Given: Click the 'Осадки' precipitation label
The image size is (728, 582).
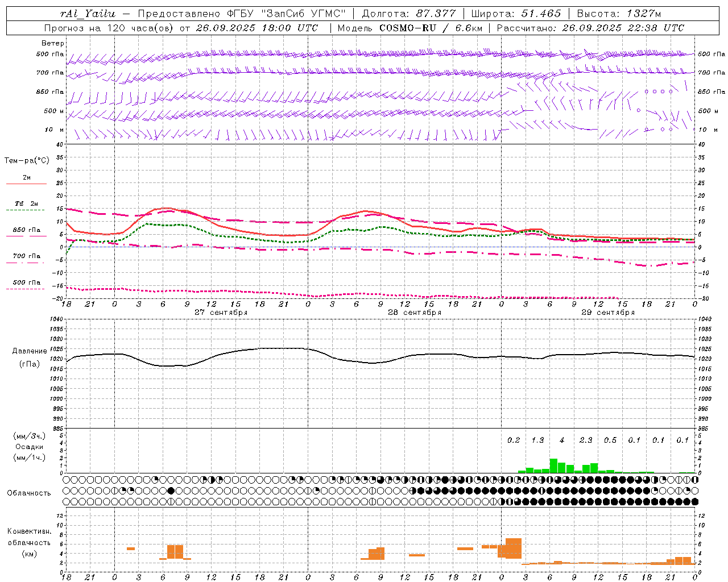Looking at the screenshot, I should 29,447.
